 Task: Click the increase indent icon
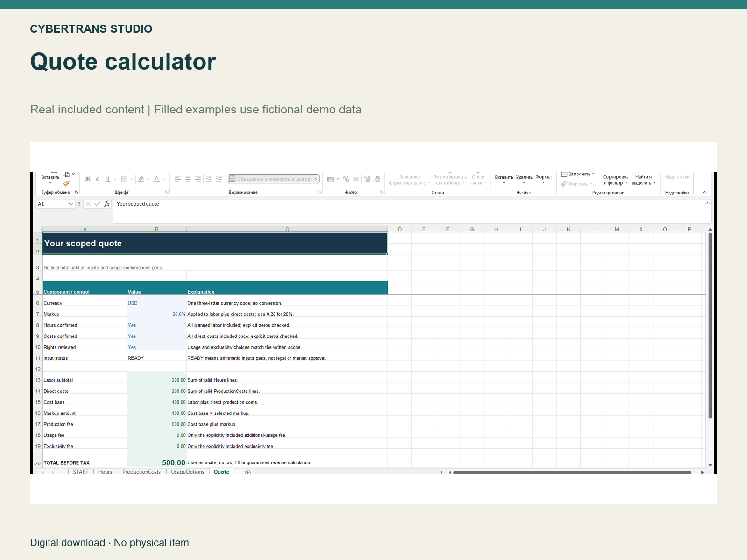(x=218, y=179)
